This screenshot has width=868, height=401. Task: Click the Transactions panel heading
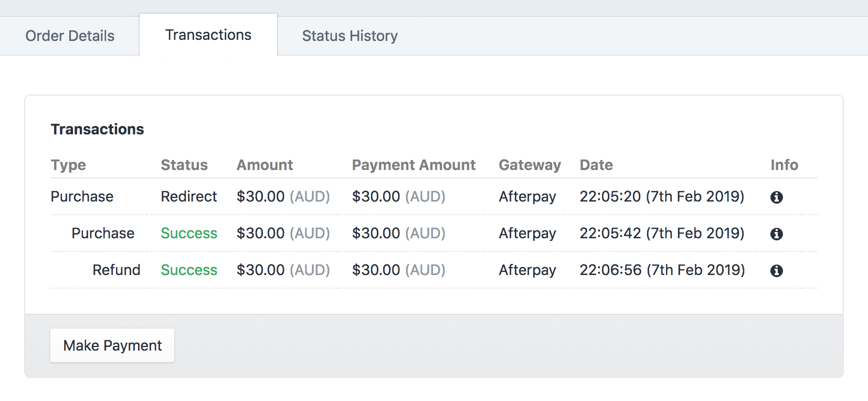97,129
